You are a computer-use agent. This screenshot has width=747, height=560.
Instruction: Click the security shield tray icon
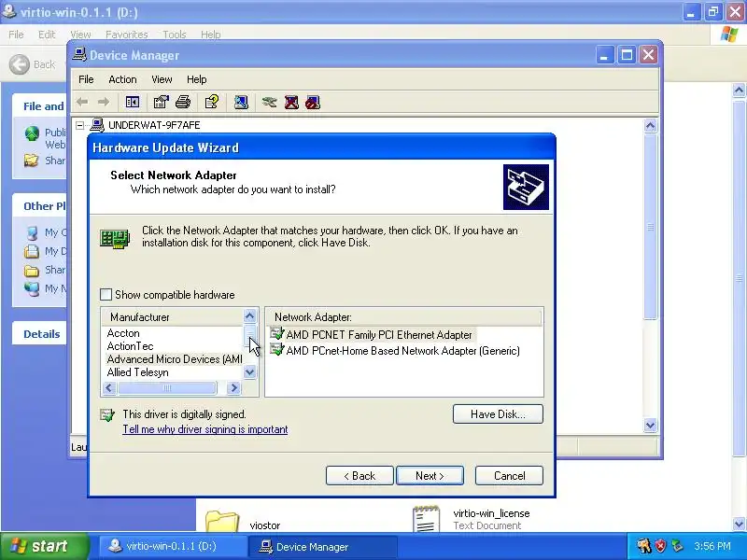(661, 546)
